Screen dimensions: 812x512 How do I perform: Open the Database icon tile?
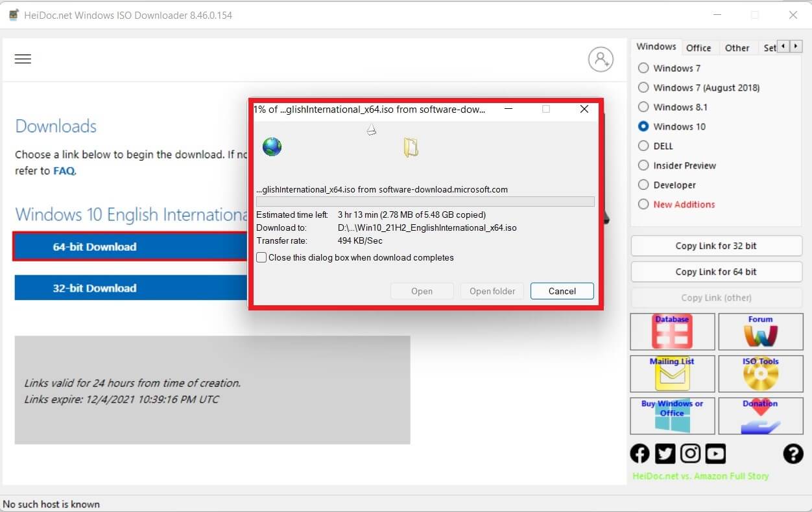[672, 332]
